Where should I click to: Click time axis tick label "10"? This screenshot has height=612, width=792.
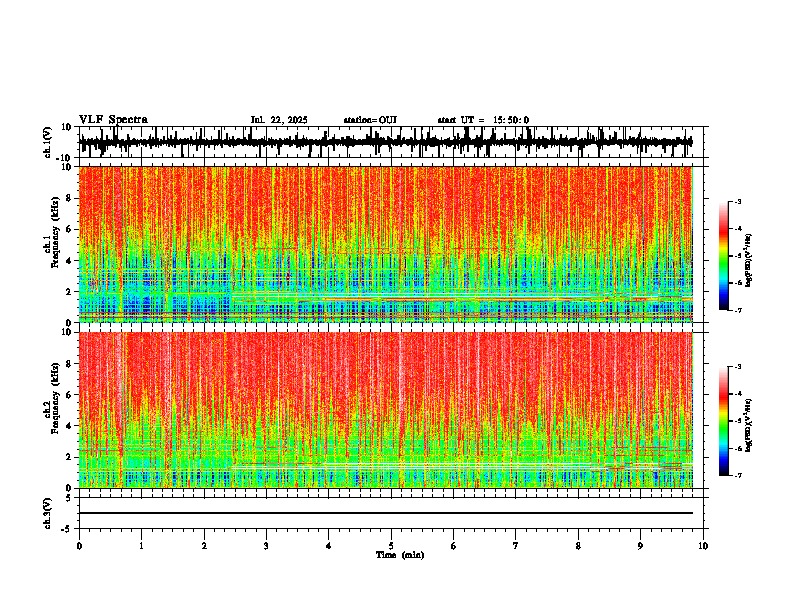tap(703, 546)
